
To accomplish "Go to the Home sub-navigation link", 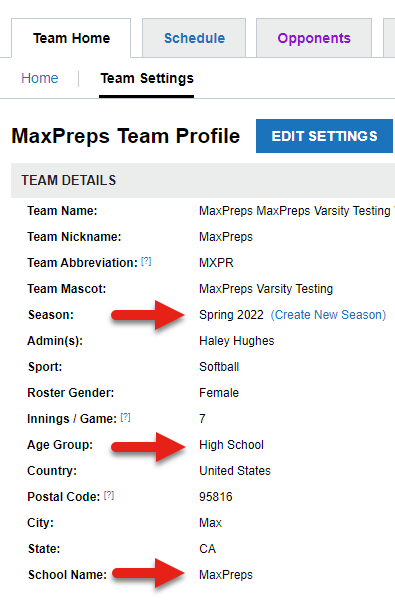I will pos(40,78).
